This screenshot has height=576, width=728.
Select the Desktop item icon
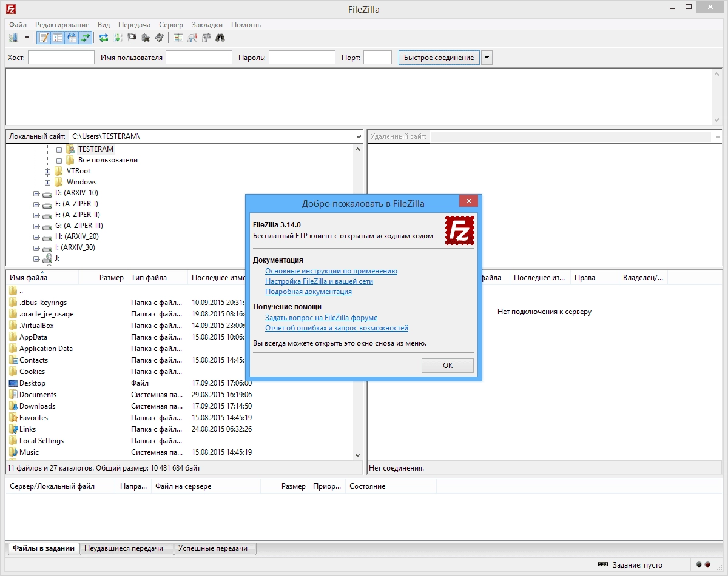(x=13, y=383)
